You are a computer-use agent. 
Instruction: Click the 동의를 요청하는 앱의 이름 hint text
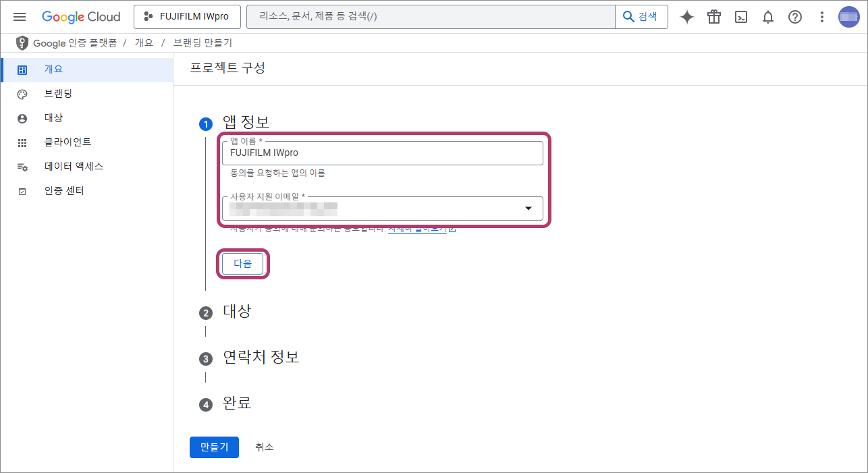[x=277, y=173]
